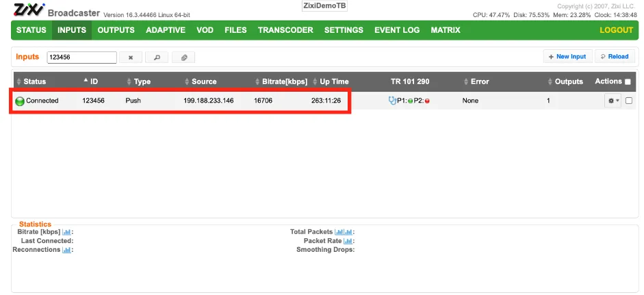Click the link icon button beside search
Viewport: 644px width, 295px height.
tap(183, 57)
